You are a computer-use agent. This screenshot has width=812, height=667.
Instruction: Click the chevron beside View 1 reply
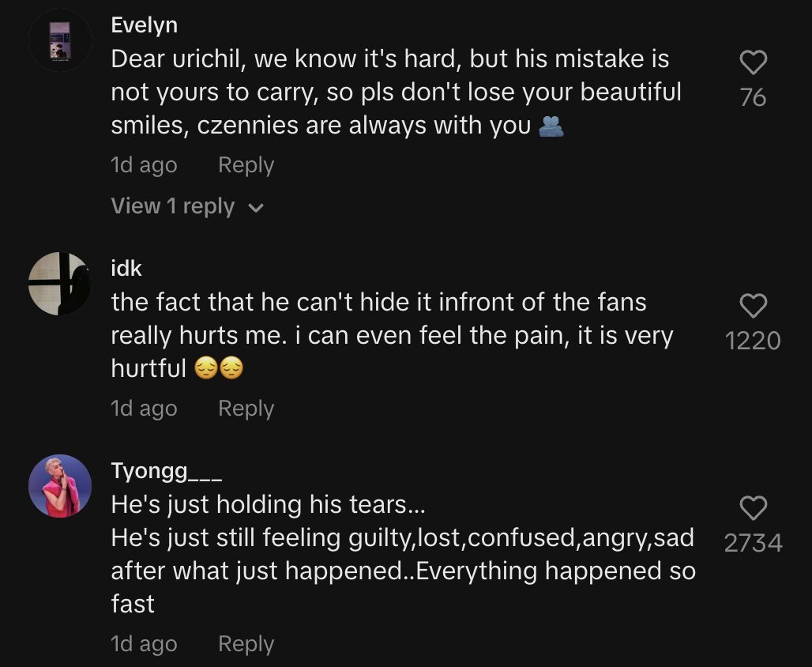coord(255,208)
